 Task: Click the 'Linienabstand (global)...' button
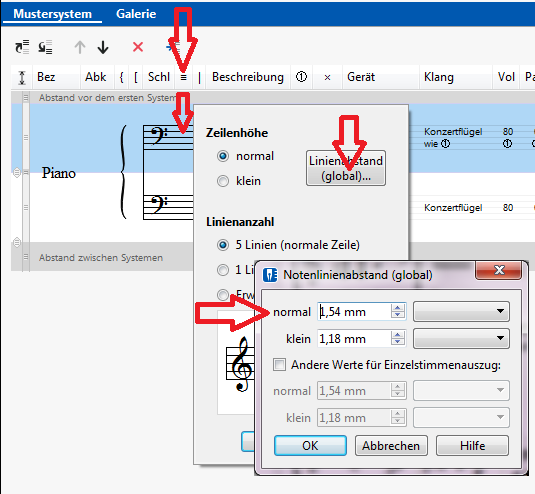(346, 168)
